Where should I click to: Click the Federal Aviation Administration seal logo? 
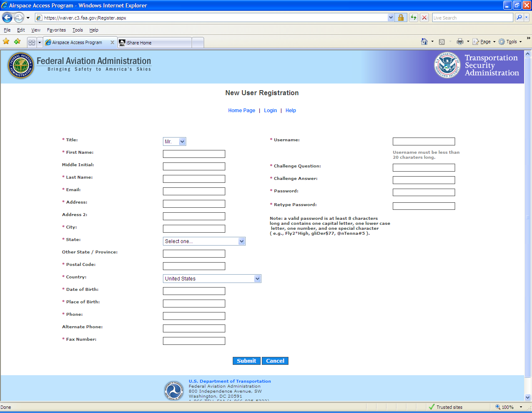(x=21, y=66)
